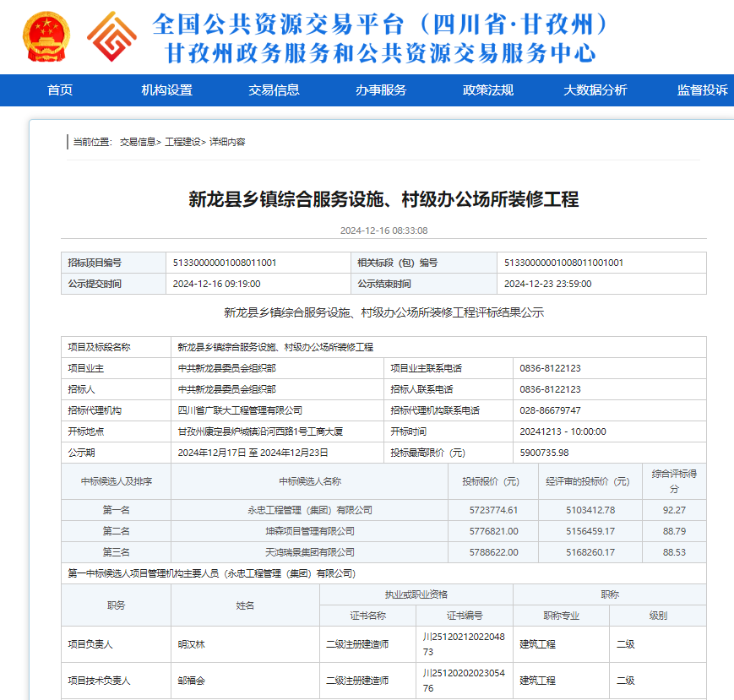Click the national emblem icon

pyautogui.click(x=48, y=36)
